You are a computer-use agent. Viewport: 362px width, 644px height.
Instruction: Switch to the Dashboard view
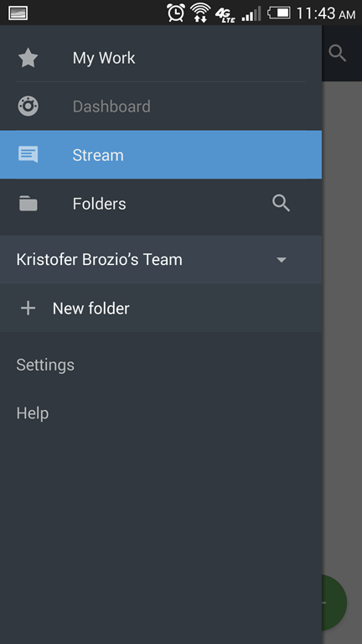click(161, 106)
